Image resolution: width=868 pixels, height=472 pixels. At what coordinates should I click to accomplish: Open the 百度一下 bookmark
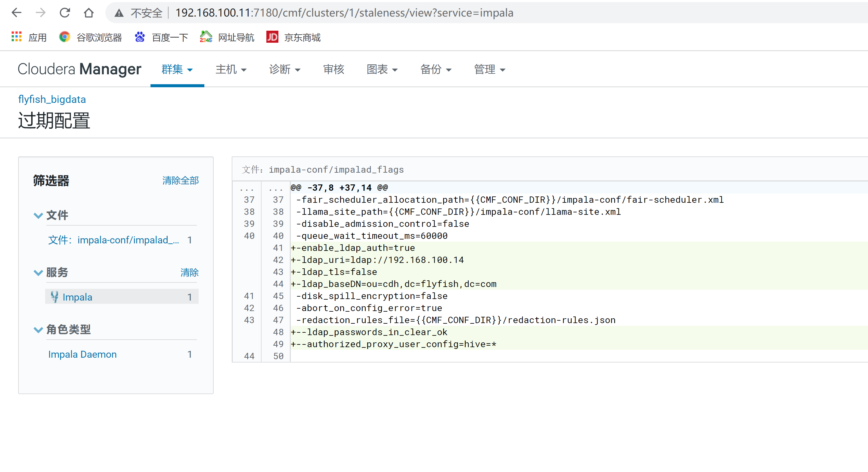(x=161, y=37)
